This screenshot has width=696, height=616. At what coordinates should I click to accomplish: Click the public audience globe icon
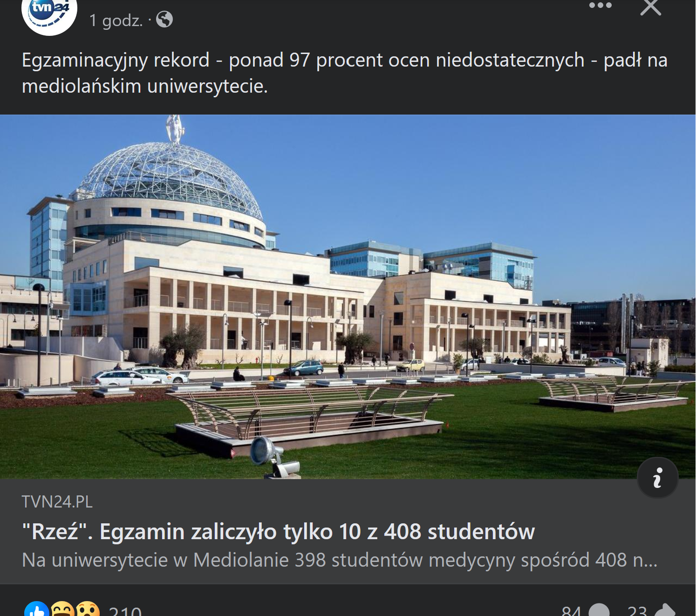pyautogui.click(x=164, y=20)
